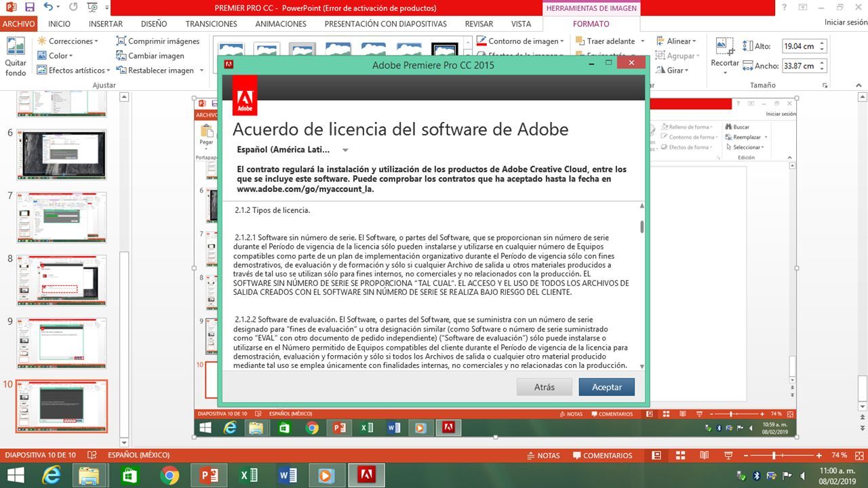The image size is (868, 488).
Task: Decrease the Ancho value with down stepper
Action: click(x=823, y=69)
